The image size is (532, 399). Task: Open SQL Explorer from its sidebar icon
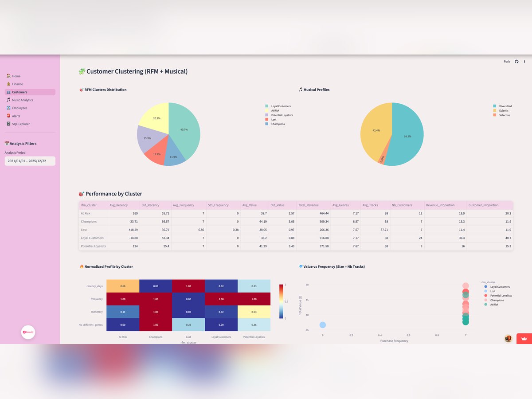pyautogui.click(x=9, y=124)
